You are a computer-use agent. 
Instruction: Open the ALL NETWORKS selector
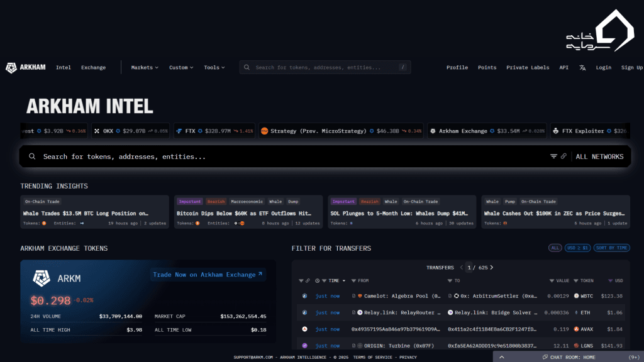[599, 156]
